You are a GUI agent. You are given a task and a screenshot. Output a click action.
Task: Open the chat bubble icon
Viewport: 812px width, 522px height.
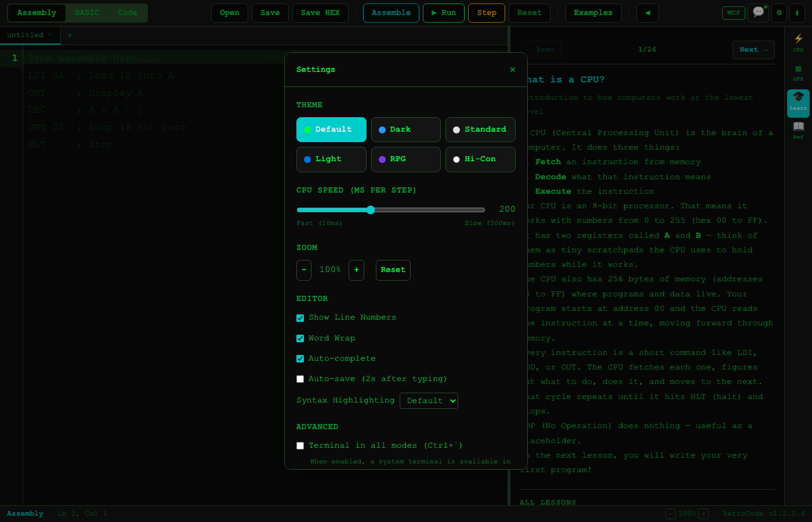758,13
